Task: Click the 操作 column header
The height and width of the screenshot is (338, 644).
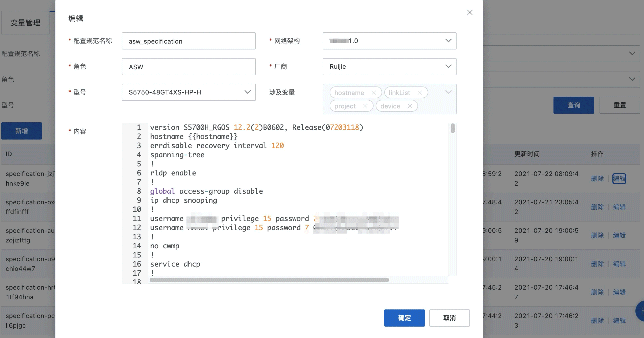Action: coord(597,154)
